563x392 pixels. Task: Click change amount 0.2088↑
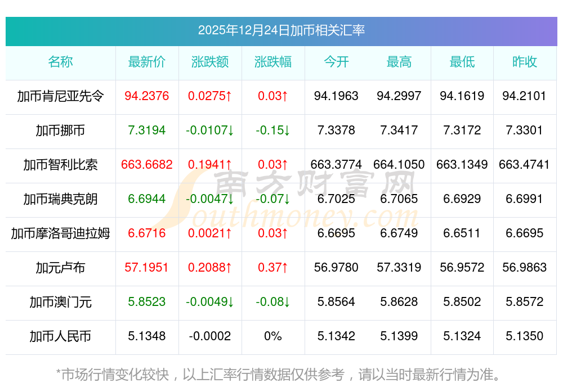point(210,268)
